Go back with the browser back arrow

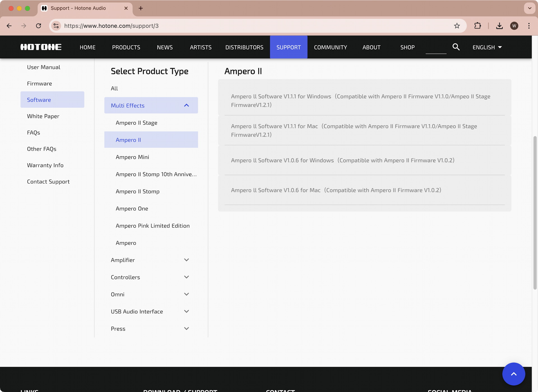pyautogui.click(x=9, y=26)
